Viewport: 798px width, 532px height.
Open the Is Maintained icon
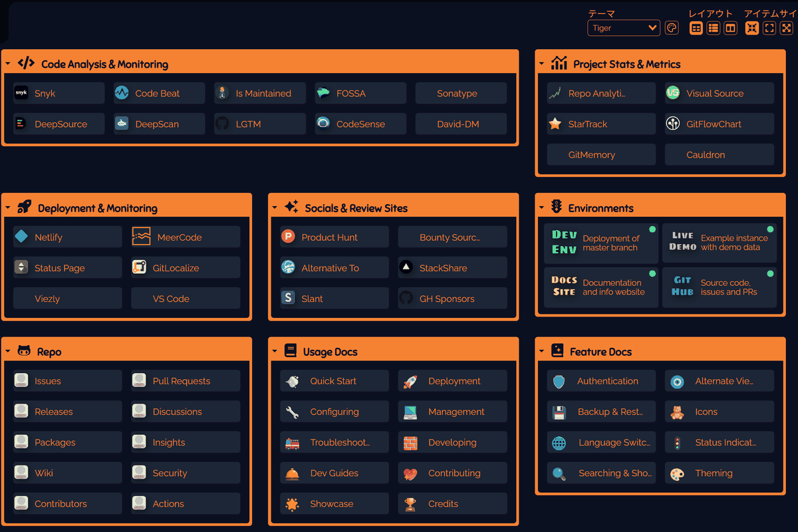click(222, 93)
